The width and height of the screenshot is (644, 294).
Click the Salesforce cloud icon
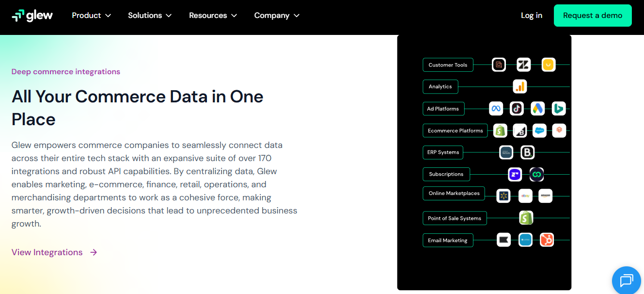[x=539, y=130]
